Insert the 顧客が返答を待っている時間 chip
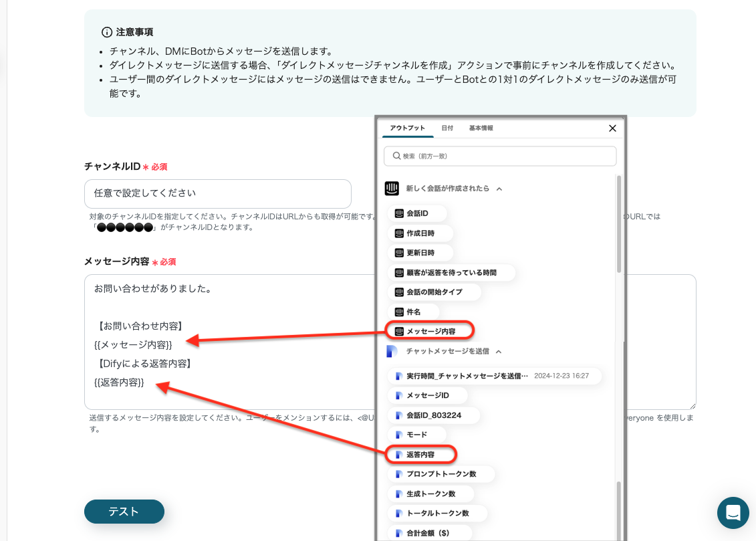This screenshot has height=541, width=756. [x=451, y=272]
